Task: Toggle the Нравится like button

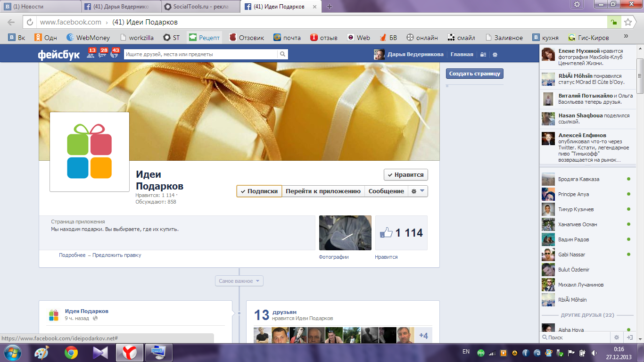Action: coord(406,174)
